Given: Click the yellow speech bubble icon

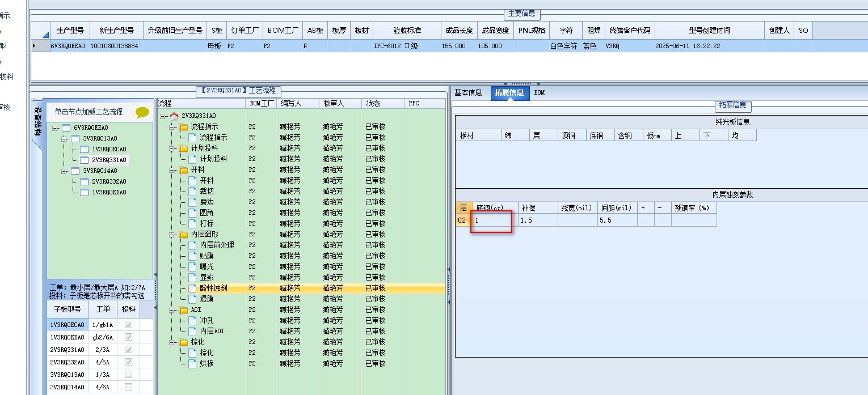Looking at the screenshot, I should tap(142, 113).
